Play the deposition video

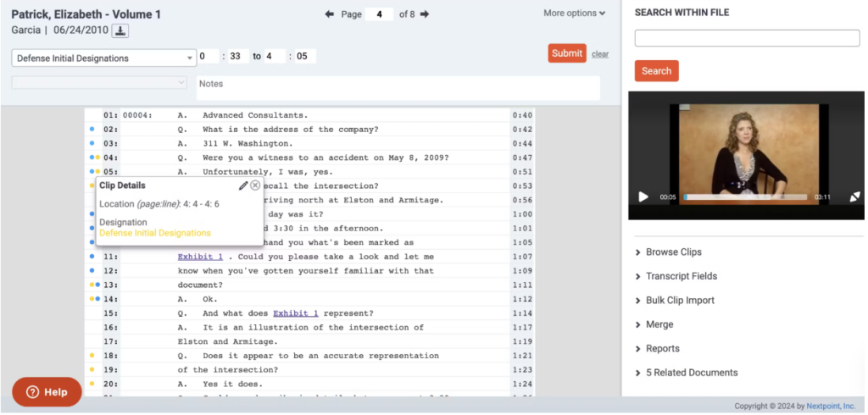point(643,196)
